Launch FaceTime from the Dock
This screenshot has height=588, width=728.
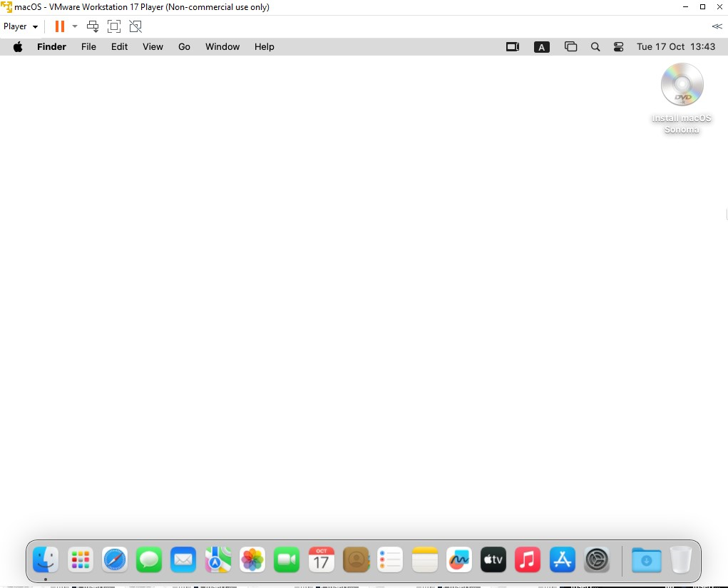pyautogui.click(x=287, y=560)
